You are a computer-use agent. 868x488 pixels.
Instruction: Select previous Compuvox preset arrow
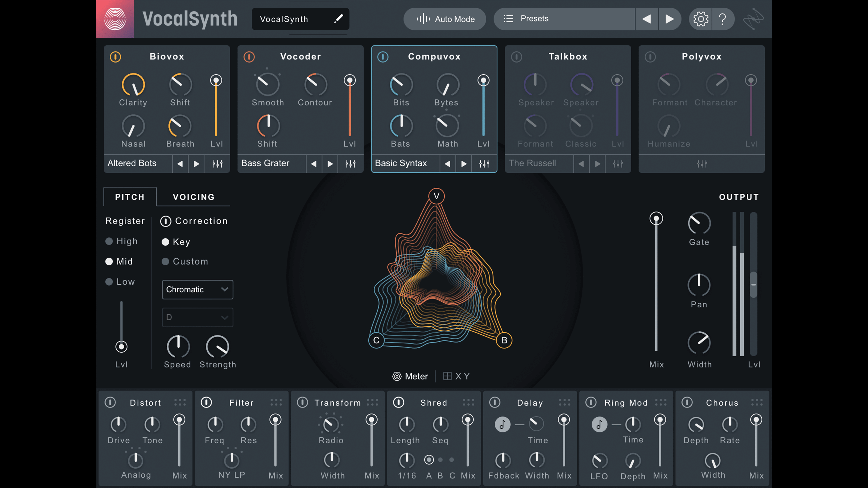(x=448, y=164)
